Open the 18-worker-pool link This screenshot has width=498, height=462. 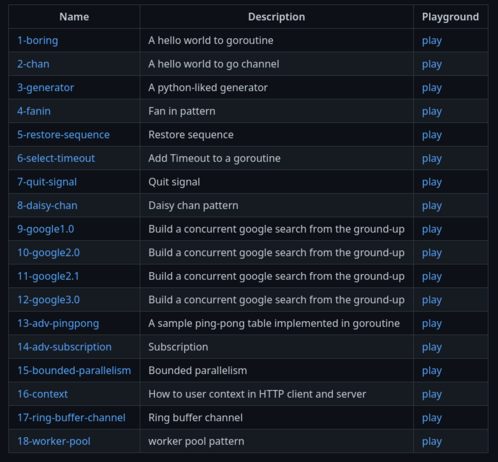[54, 441]
